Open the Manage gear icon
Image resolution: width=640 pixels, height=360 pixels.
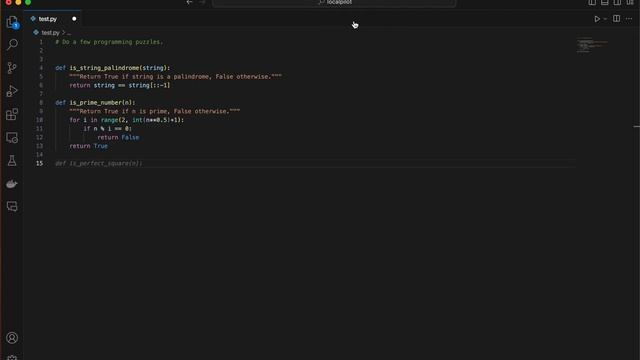coord(12,358)
